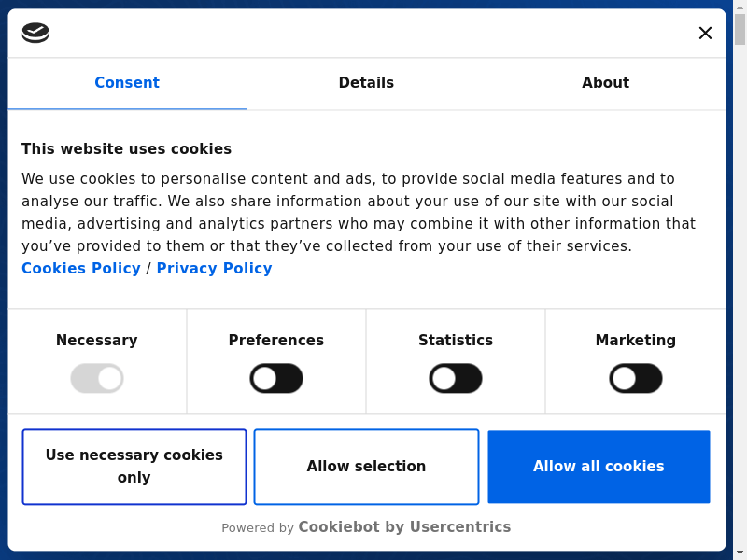Click the Cookiebot logo icon
Screen dimensions: 747x560
(35, 33)
